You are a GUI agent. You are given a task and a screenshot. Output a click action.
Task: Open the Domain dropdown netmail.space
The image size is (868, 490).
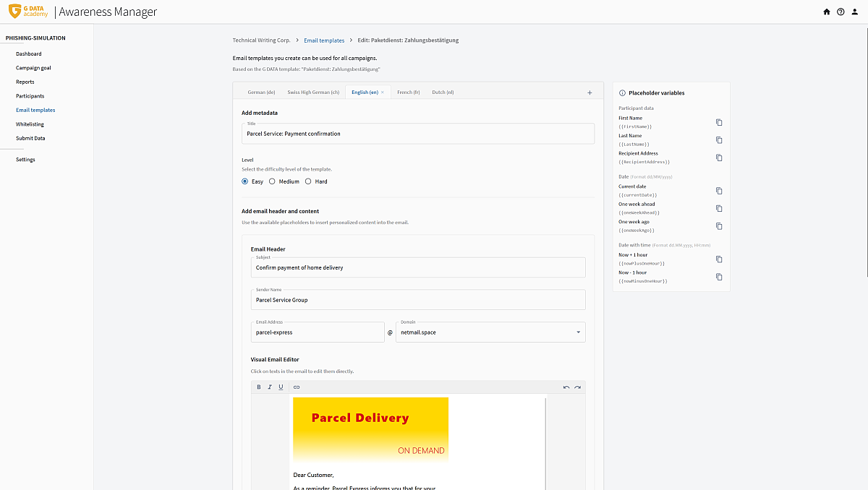[490, 332]
